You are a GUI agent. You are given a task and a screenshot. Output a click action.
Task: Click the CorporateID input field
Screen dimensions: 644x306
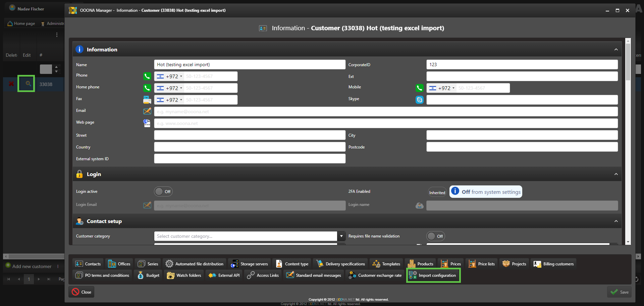click(x=522, y=64)
